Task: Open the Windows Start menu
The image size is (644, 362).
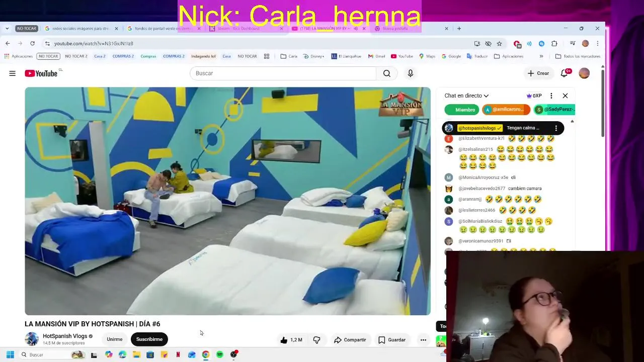Action: pos(10,354)
